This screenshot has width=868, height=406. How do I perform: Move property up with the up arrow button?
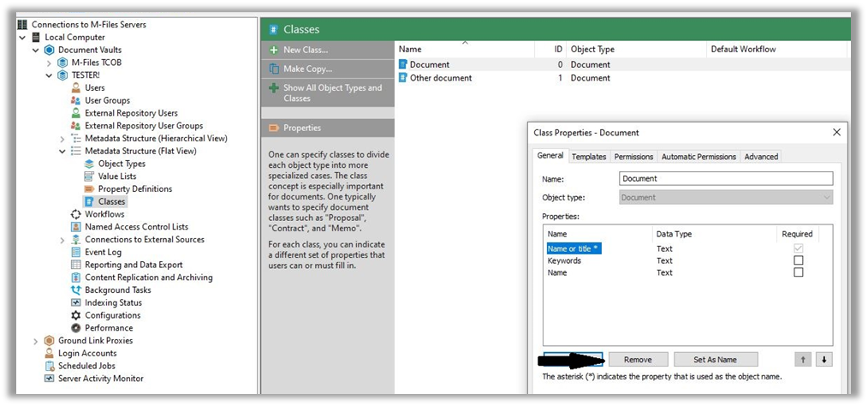[803, 360]
